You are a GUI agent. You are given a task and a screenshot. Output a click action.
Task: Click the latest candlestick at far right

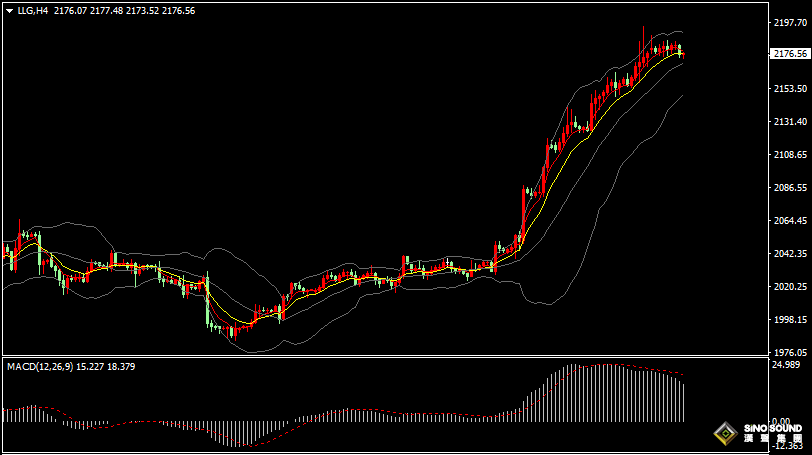681,50
